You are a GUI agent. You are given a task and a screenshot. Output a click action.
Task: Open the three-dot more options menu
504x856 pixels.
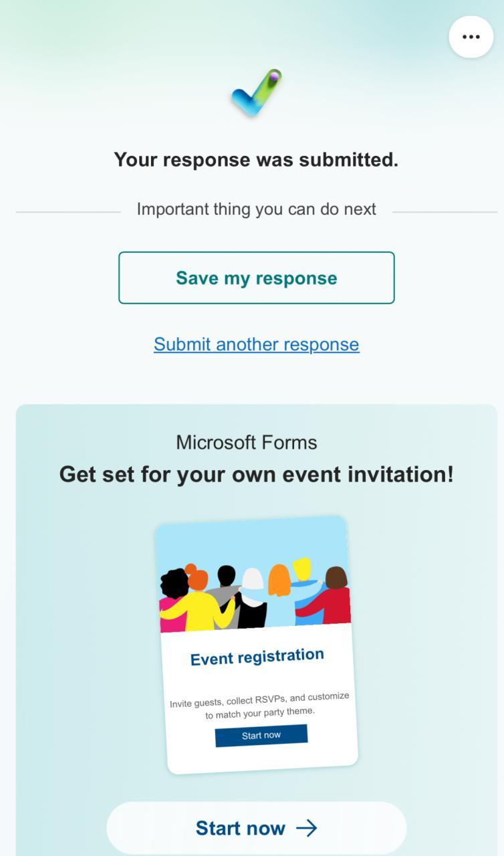471,37
